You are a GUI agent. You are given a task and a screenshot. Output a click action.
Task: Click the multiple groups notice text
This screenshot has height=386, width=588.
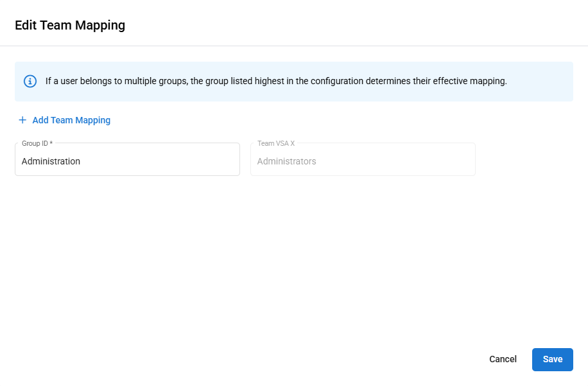click(276, 82)
